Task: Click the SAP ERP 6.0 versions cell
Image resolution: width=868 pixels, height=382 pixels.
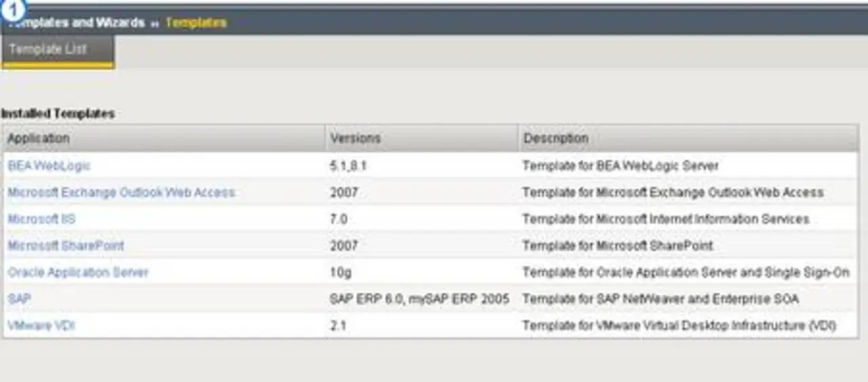Action: [x=419, y=299]
